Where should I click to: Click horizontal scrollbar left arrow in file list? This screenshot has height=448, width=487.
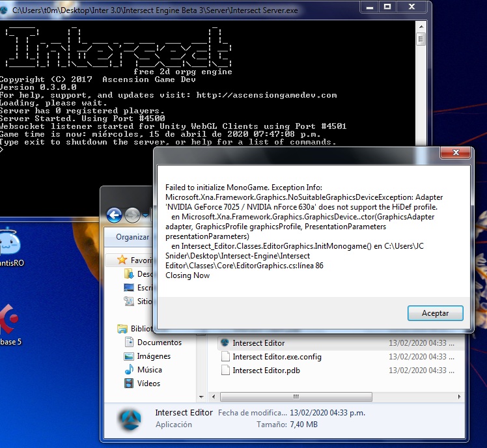coord(214,397)
